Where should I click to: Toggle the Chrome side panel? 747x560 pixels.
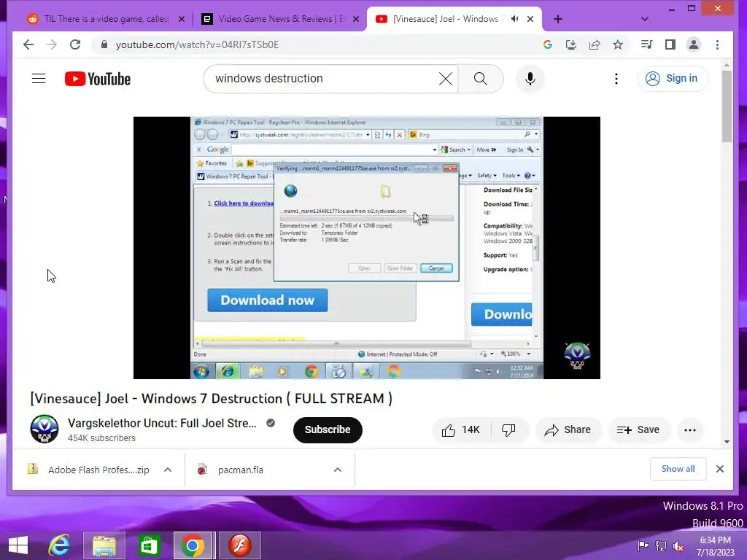[x=670, y=44]
